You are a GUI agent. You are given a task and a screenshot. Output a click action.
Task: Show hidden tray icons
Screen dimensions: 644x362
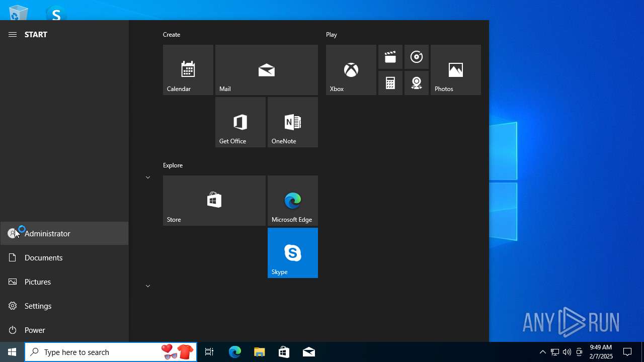point(542,352)
